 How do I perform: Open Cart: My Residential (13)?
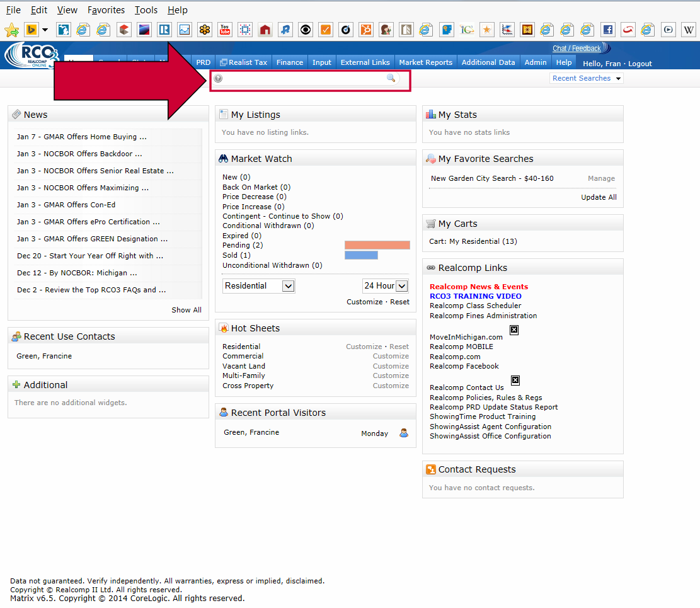(x=473, y=241)
